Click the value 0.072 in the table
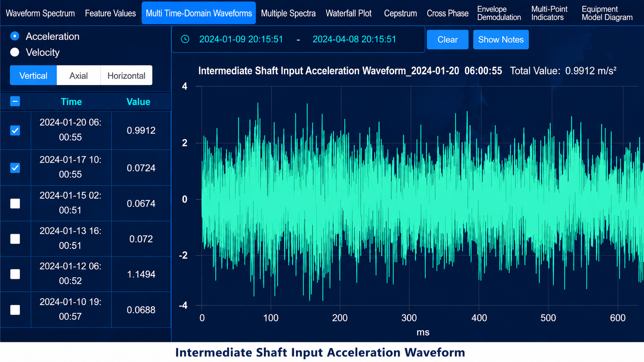The image size is (644, 362). point(141,239)
